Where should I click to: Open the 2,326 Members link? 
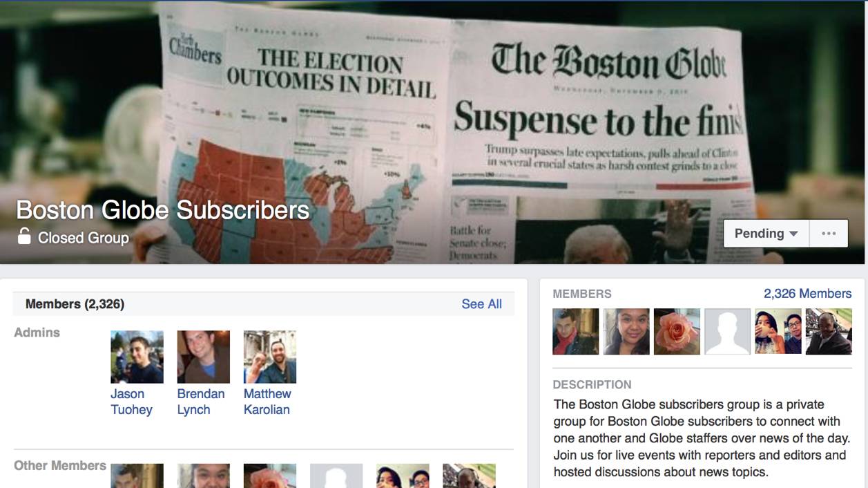tap(807, 294)
